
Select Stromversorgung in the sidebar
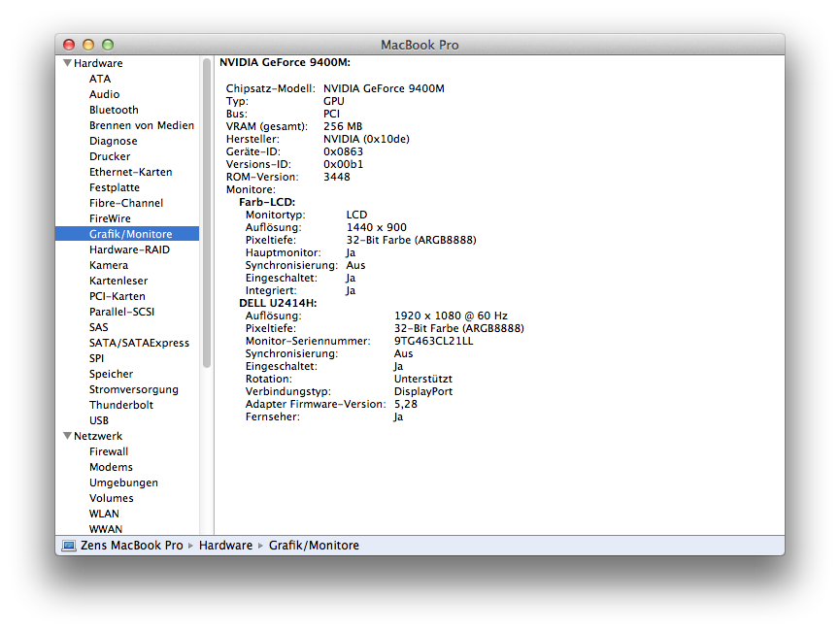coord(133,389)
